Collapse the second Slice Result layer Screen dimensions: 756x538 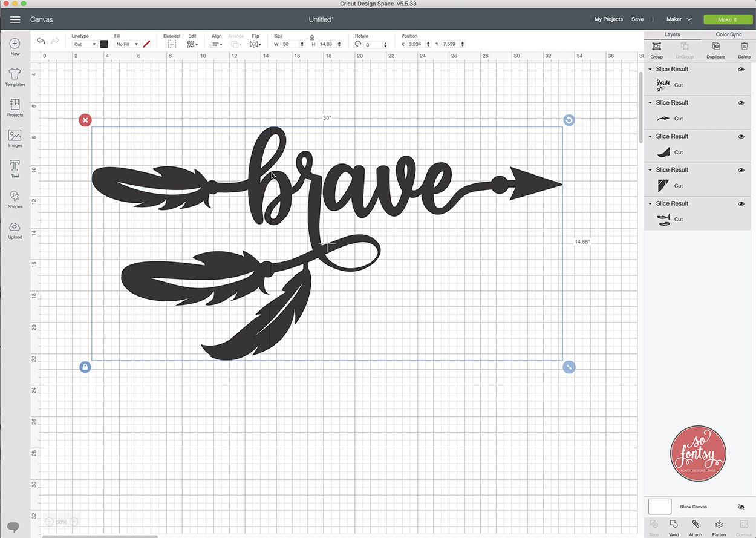tap(650, 103)
